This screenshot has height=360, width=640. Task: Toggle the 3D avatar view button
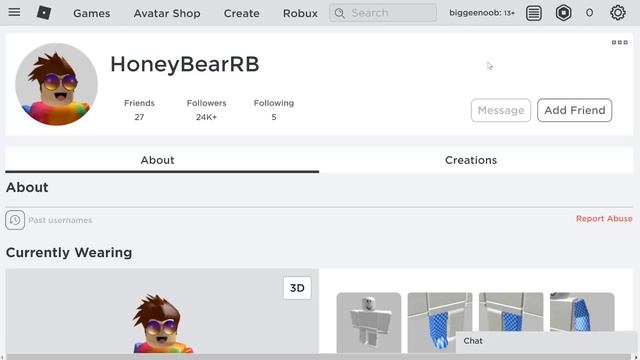pos(297,288)
